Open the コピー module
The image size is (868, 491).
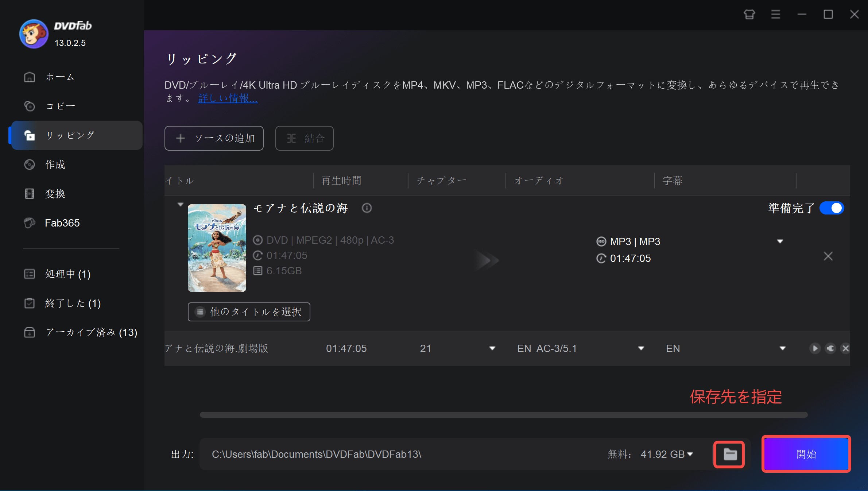[77, 106]
